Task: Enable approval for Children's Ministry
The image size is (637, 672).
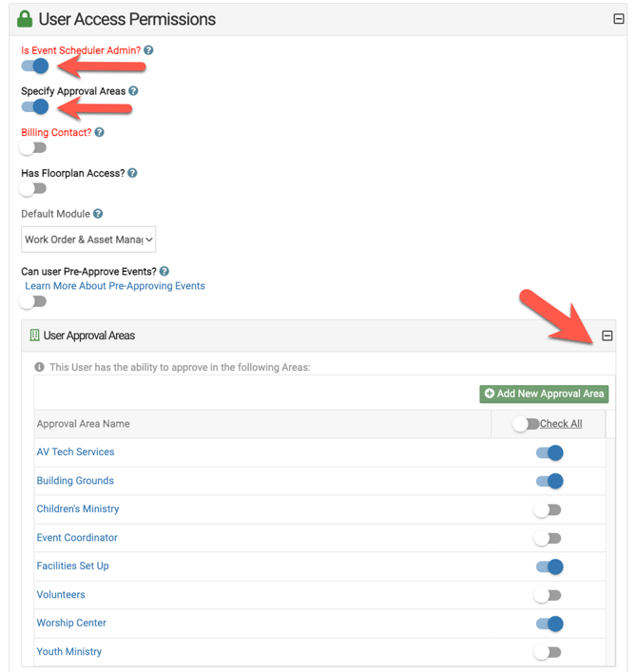Action: click(548, 509)
